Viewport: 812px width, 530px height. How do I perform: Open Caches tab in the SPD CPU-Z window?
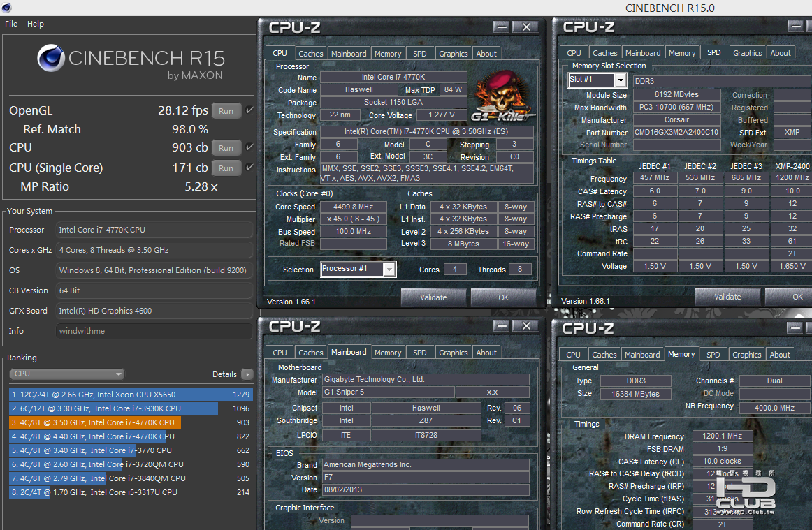click(x=605, y=53)
